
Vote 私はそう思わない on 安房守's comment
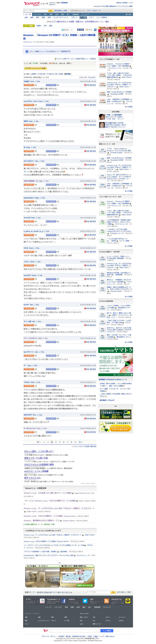[51, 125]
